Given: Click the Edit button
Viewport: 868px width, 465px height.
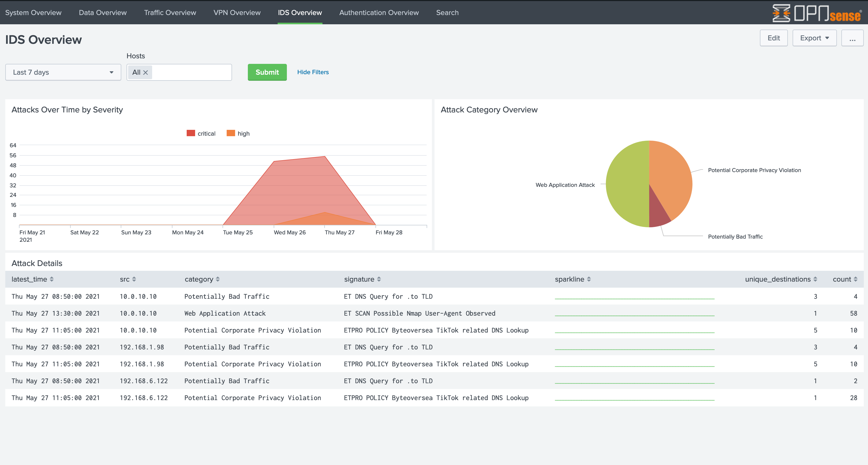Looking at the screenshot, I should click(773, 38).
